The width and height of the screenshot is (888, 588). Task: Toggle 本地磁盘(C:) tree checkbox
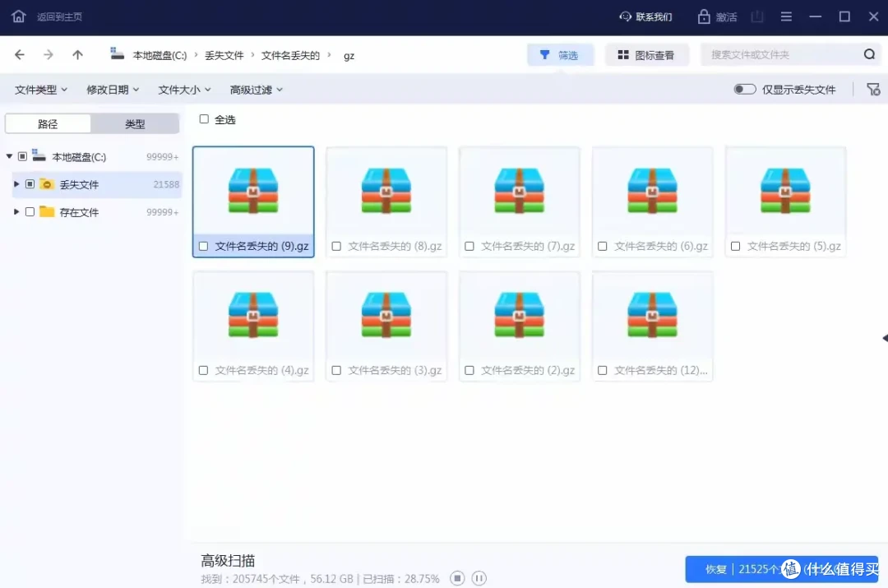point(23,156)
